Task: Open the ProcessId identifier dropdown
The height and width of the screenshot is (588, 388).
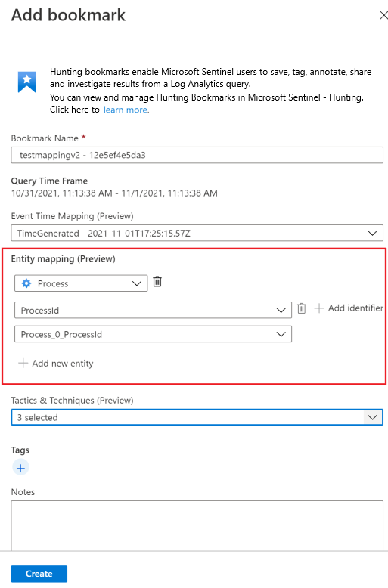Action: (x=153, y=310)
